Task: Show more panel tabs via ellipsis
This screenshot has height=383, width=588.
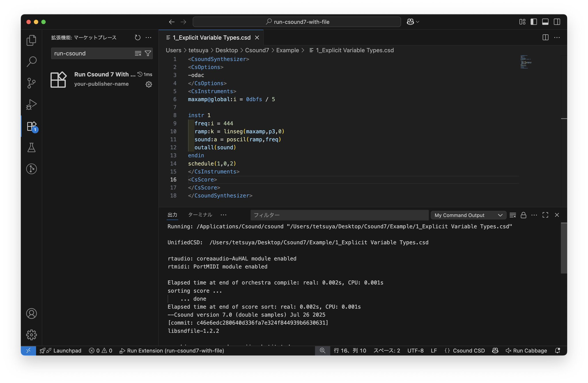Action: (223, 215)
